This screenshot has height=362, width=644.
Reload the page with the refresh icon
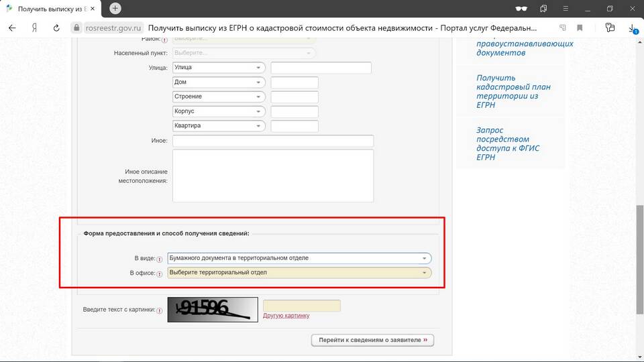(x=56, y=28)
